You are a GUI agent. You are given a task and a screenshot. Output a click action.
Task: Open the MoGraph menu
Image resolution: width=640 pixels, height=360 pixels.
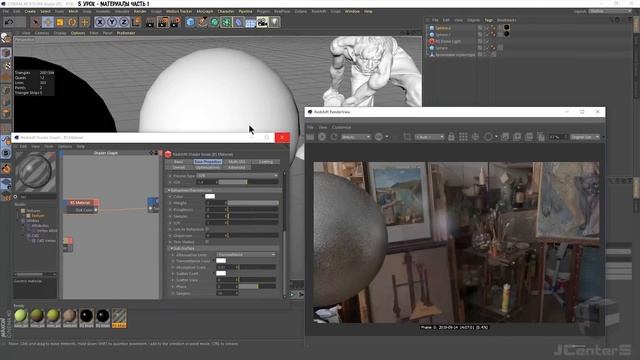(205, 11)
